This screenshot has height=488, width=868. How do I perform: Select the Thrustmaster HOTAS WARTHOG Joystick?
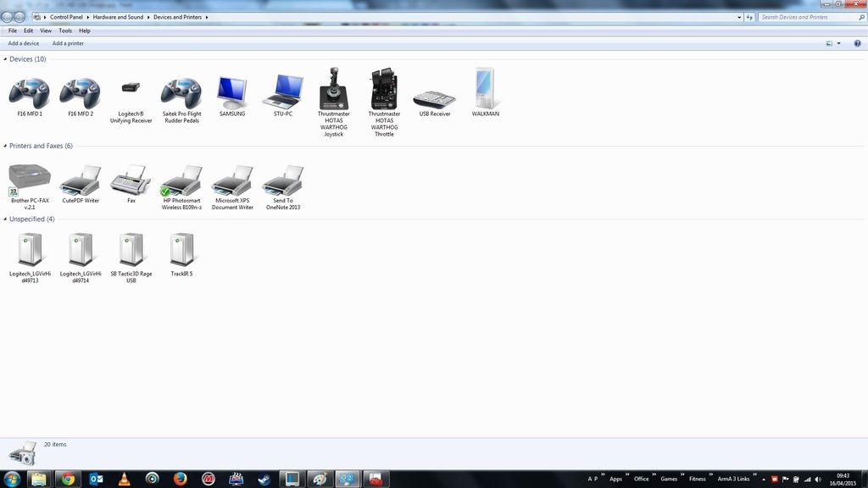point(333,103)
